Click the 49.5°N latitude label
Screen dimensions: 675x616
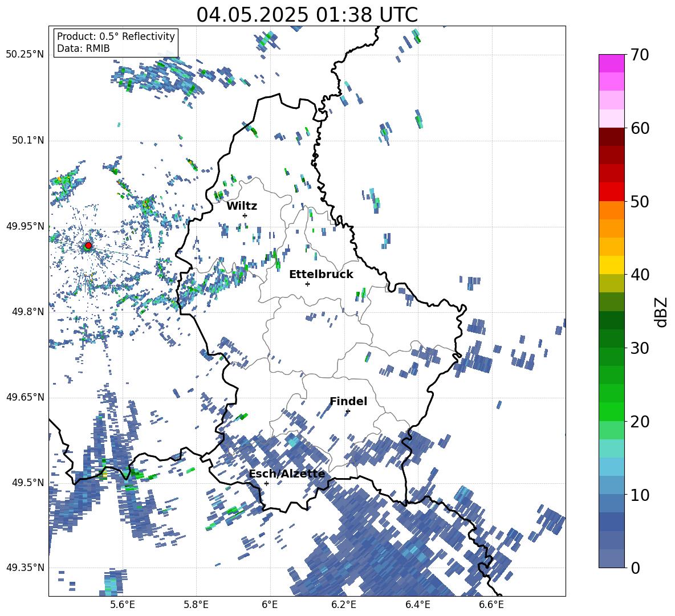pyautogui.click(x=28, y=482)
